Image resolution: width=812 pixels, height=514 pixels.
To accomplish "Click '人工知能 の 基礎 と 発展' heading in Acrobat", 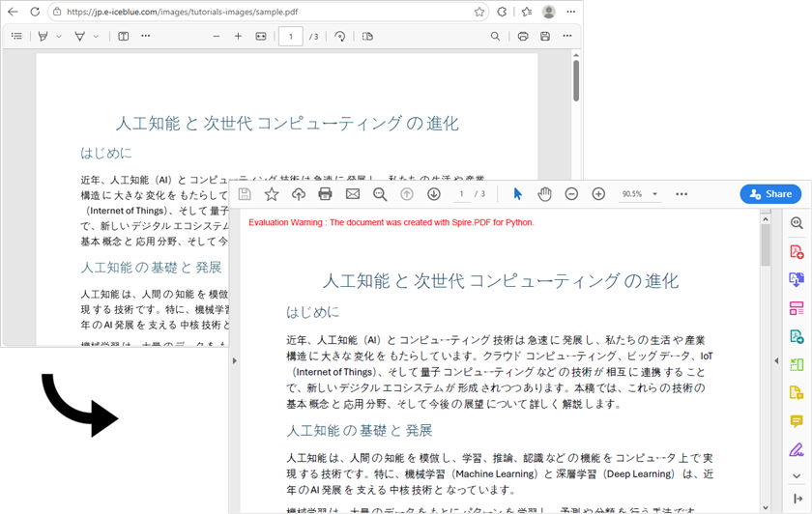I will (x=360, y=431).
